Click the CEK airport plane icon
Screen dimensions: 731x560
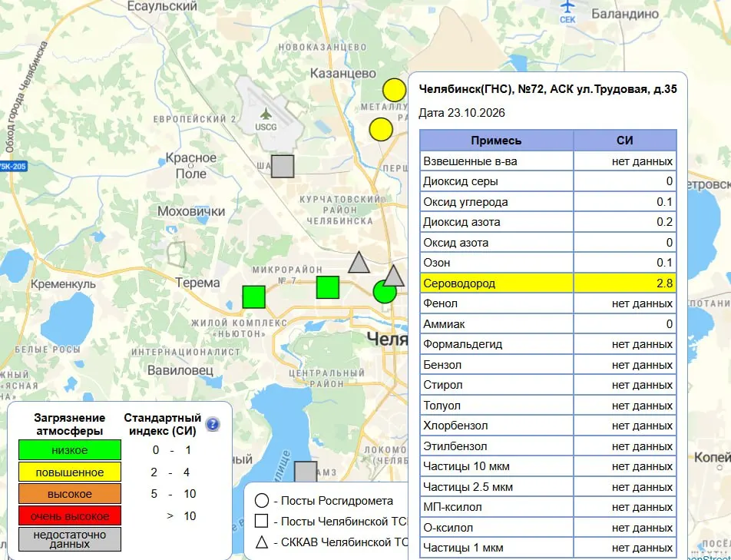click(x=567, y=6)
